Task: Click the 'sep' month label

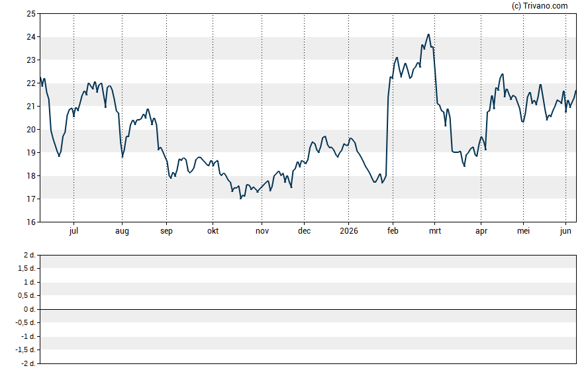Action: tap(166, 231)
